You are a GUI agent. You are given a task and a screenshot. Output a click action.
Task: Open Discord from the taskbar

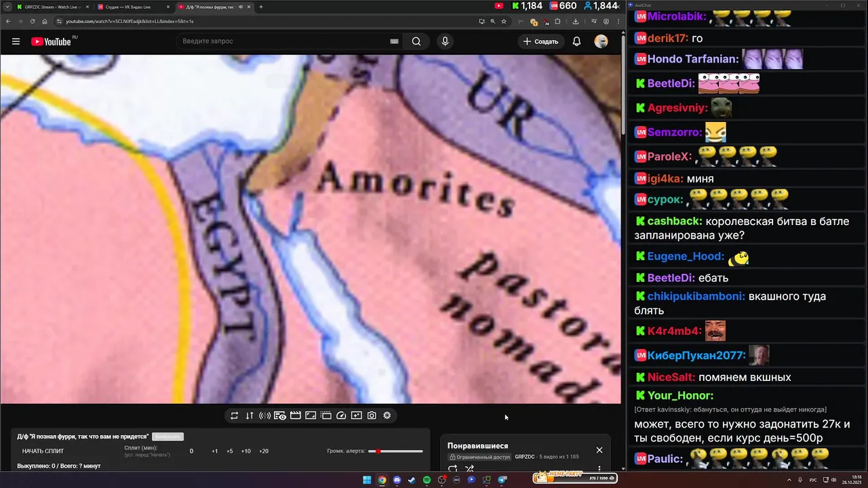[x=397, y=480]
